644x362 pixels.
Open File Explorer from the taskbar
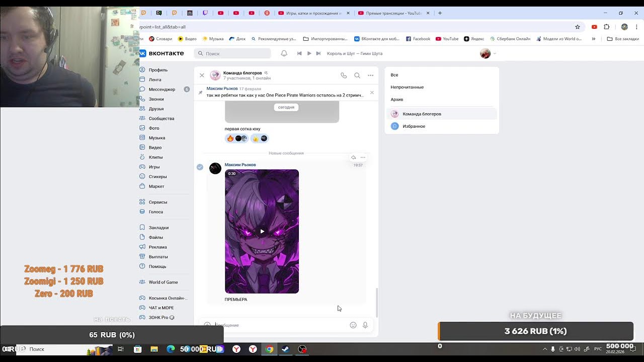154,349
